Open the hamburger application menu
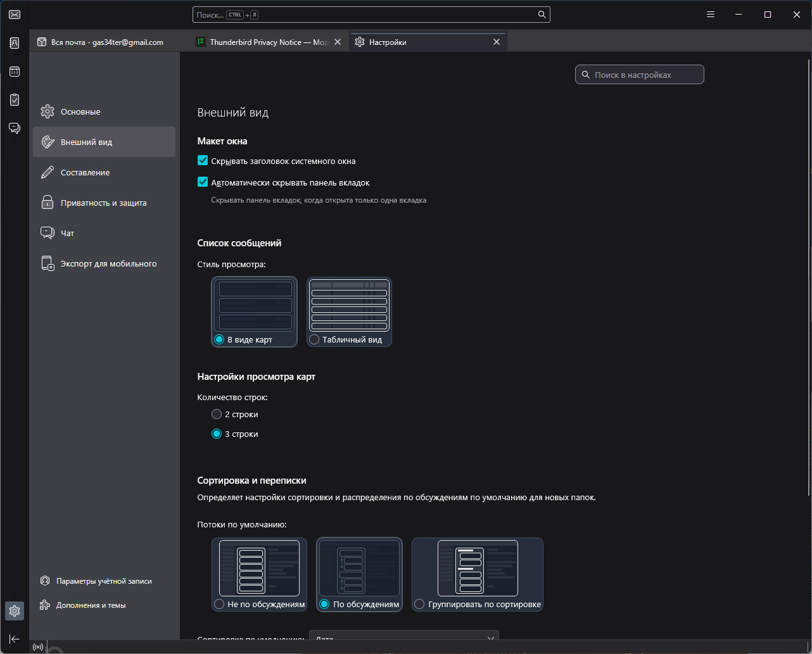This screenshot has width=812, height=654. pos(711,15)
